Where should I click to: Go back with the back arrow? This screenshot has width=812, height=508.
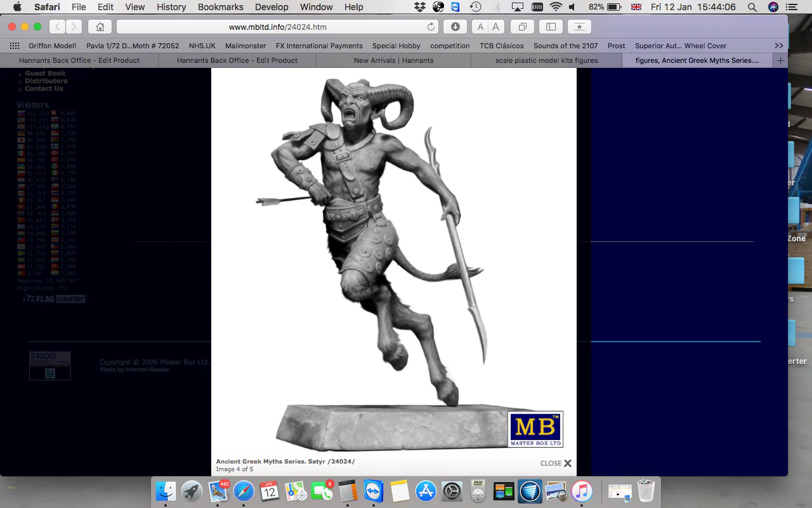pyautogui.click(x=57, y=27)
